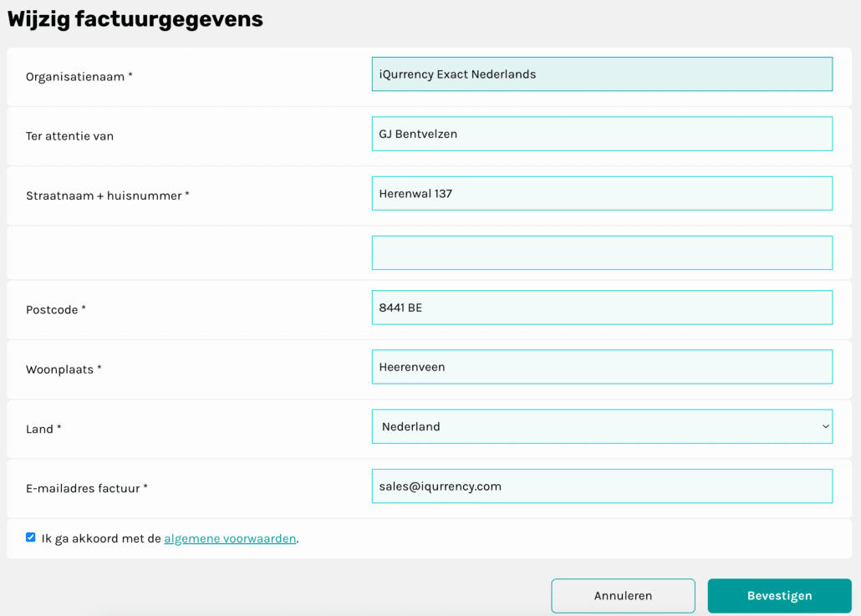Click the iQurrency Exact Nederlands text box

click(602, 74)
